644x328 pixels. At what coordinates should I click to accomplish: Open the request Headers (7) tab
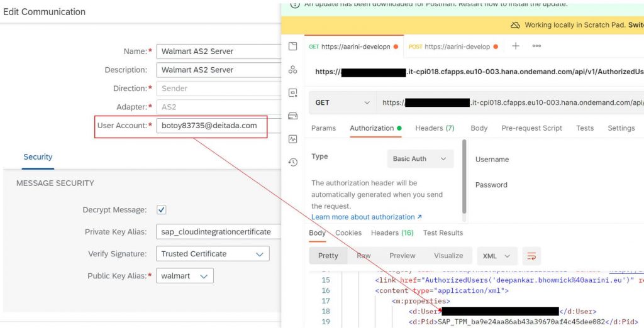pos(435,128)
